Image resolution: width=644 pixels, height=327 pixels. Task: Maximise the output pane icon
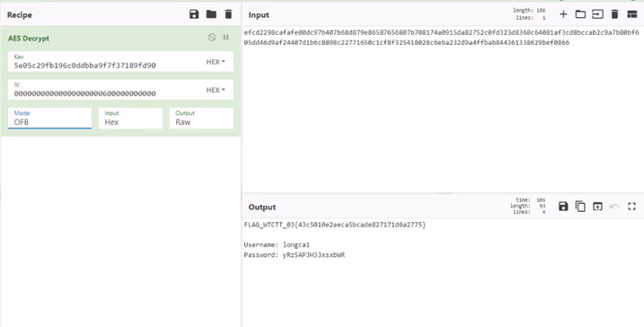click(631, 207)
